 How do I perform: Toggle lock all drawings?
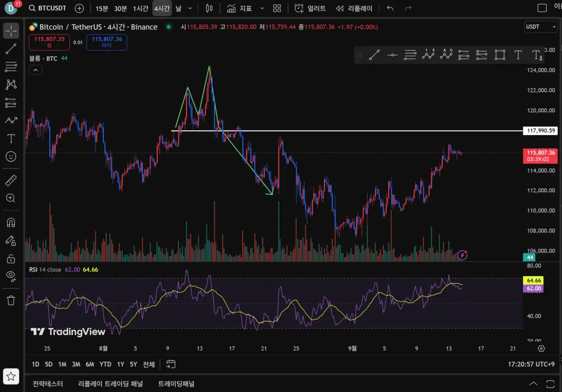click(11, 258)
